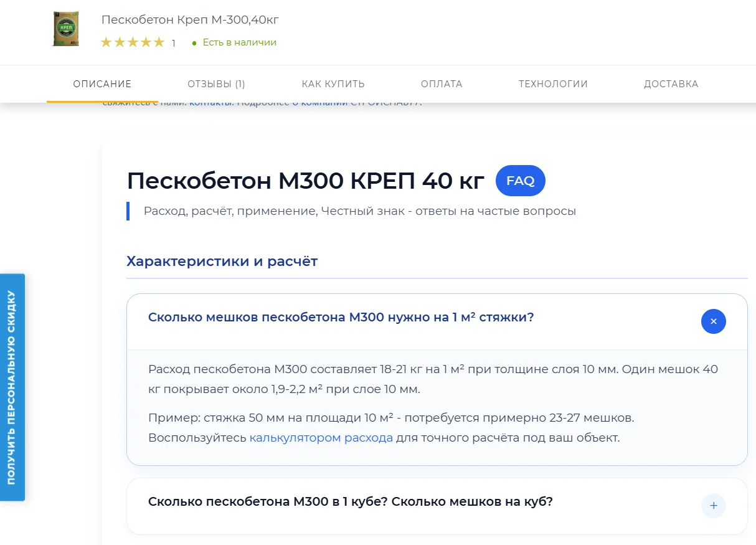Select the ОПЛАТА tab
Screen dimensions: 756x545
442,84
